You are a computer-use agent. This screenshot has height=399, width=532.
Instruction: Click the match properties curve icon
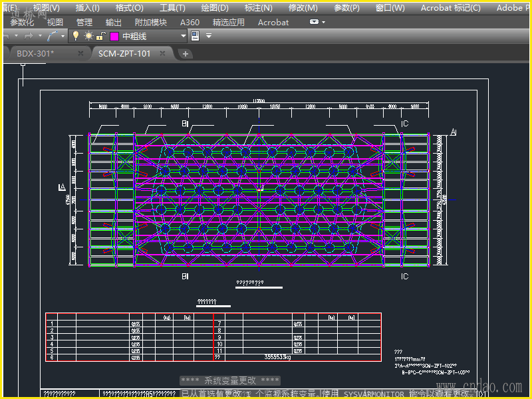tap(53, 36)
